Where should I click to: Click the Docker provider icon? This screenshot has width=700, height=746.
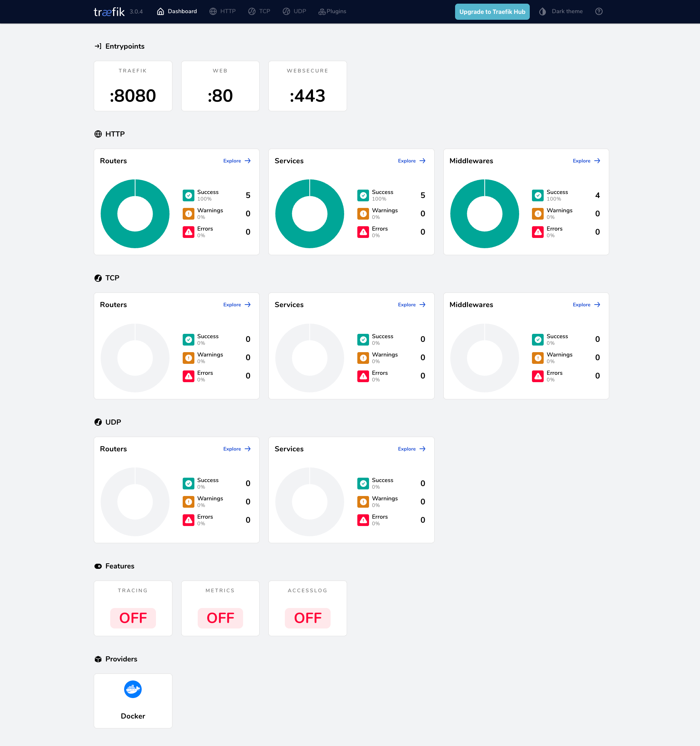[x=133, y=689]
